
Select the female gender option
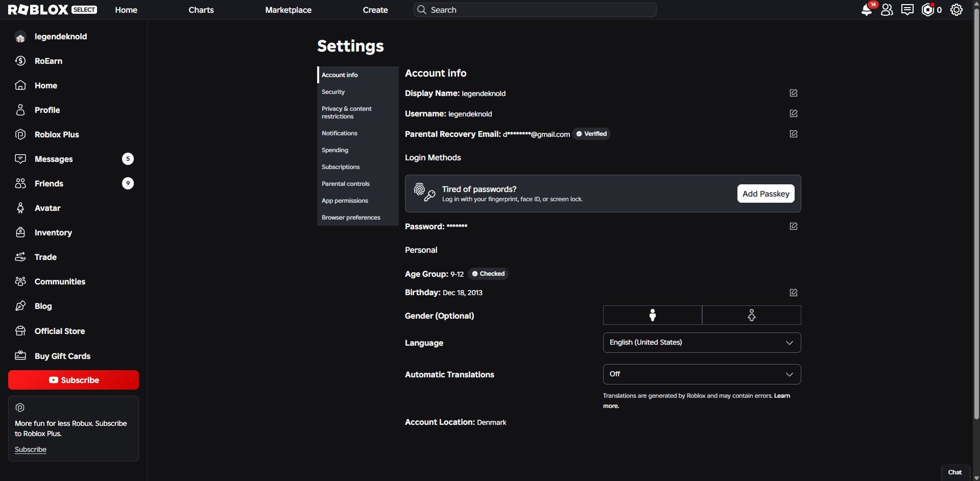[752, 315]
